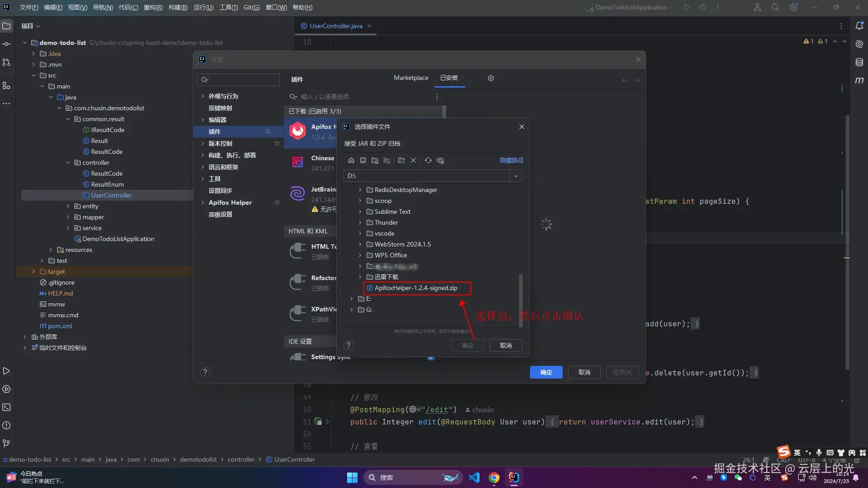The height and width of the screenshot is (488, 868).
Task: Expand 外观与行为 settings category
Action: coord(202,96)
